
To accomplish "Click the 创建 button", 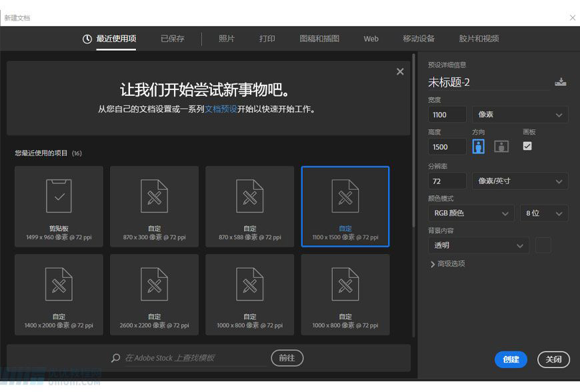I will tap(511, 359).
